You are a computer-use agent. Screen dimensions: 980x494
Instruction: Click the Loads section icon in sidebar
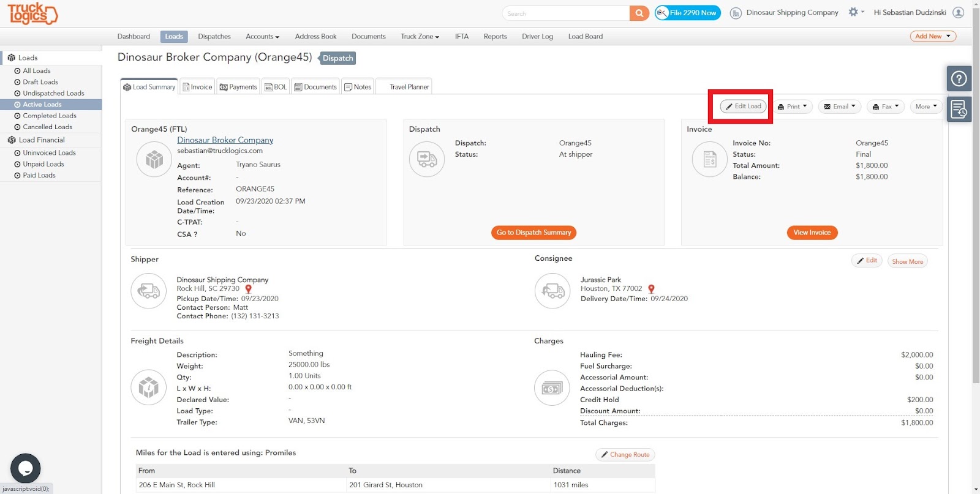pyautogui.click(x=11, y=58)
